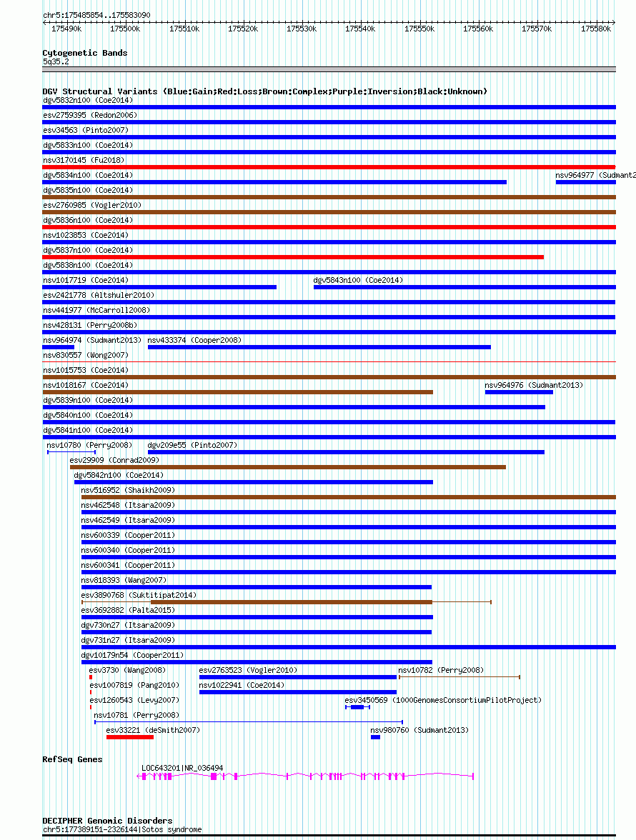636x840 pixels.
Task: Select dgv5837n100 (Coe2014) loss variant
Action: 293,257
